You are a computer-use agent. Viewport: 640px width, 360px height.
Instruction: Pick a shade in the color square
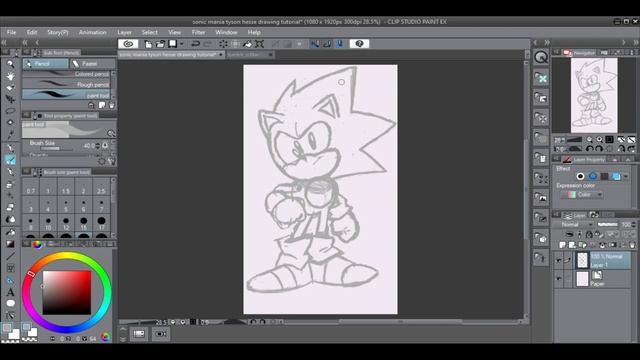[67, 293]
